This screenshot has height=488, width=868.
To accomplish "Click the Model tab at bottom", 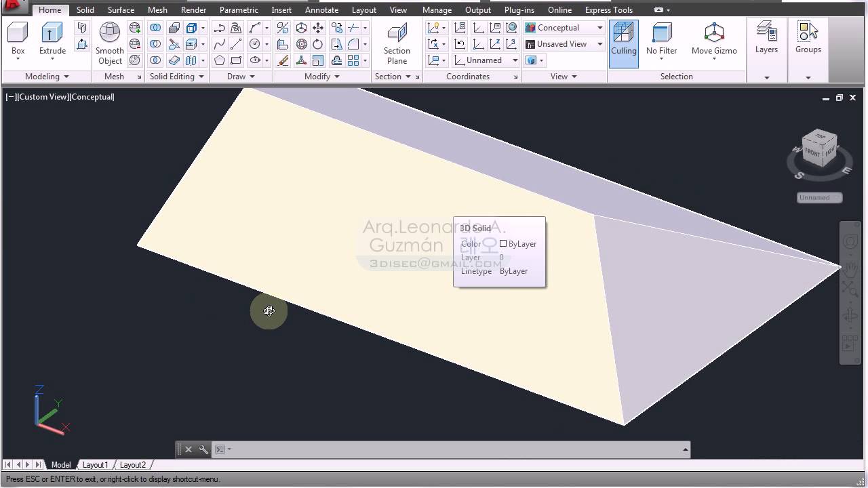I will pyautogui.click(x=60, y=465).
